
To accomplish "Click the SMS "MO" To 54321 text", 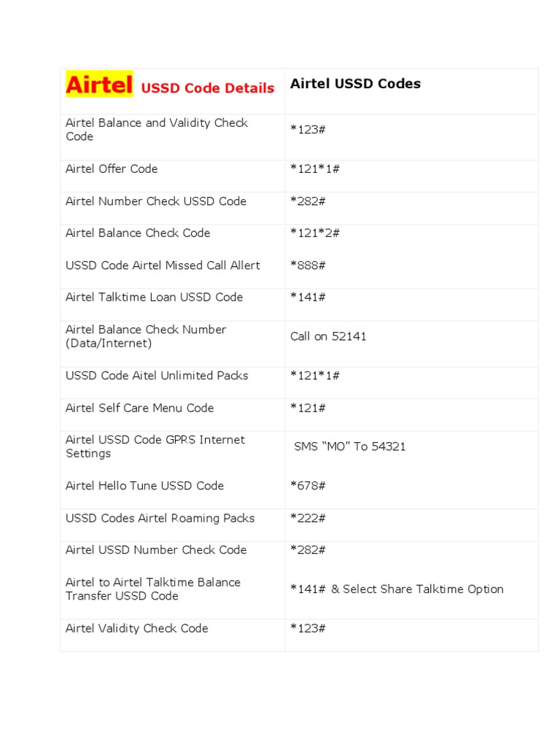I will tap(350, 446).
